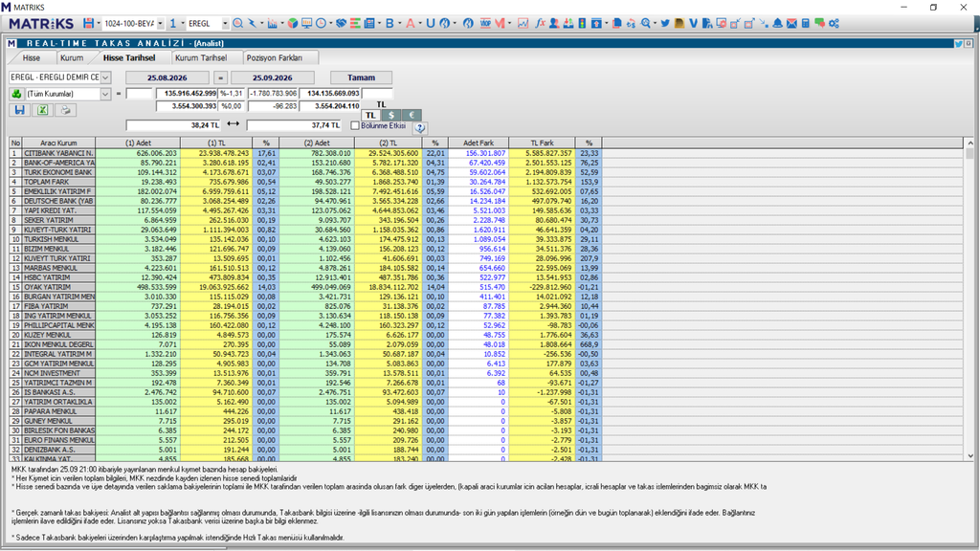Image resolution: width=980 pixels, height=551 pixels.
Task: Open the green-red depth bars icon
Action: [x=355, y=23]
